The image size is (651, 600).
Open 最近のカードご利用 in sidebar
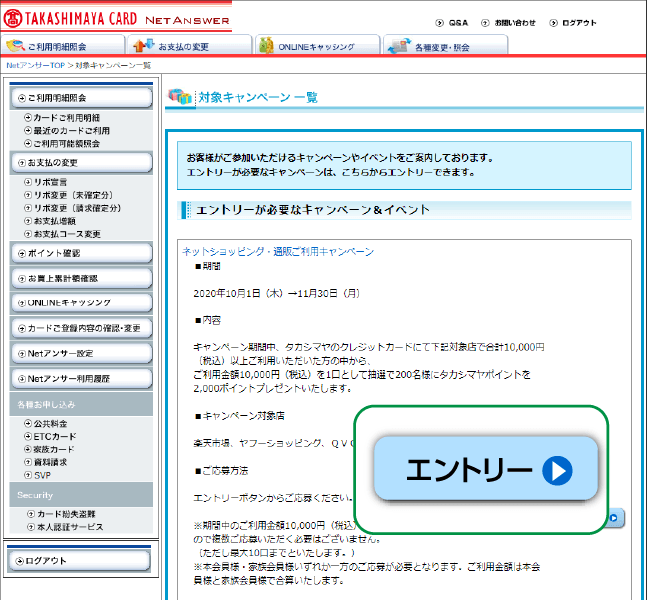[x=71, y=131]
